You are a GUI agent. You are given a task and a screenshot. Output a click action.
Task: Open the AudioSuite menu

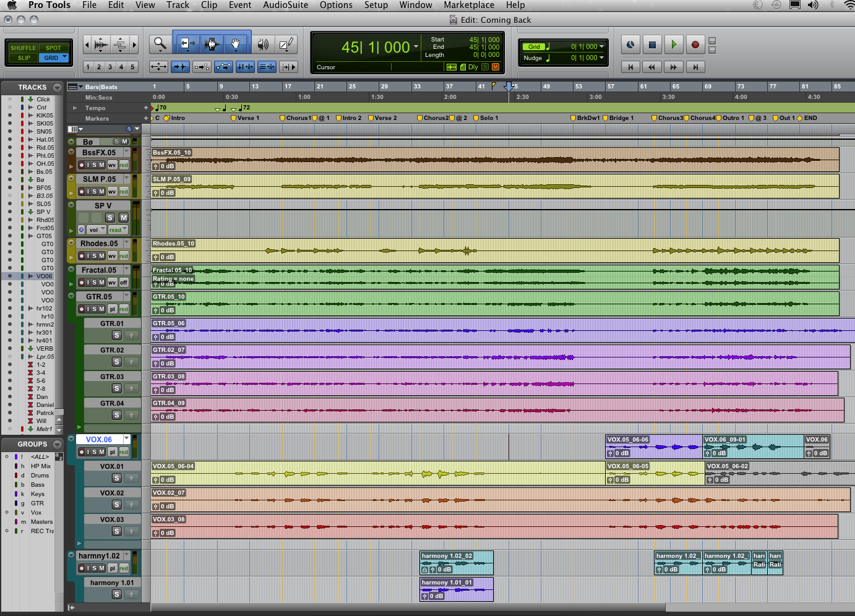pos(285,5)
